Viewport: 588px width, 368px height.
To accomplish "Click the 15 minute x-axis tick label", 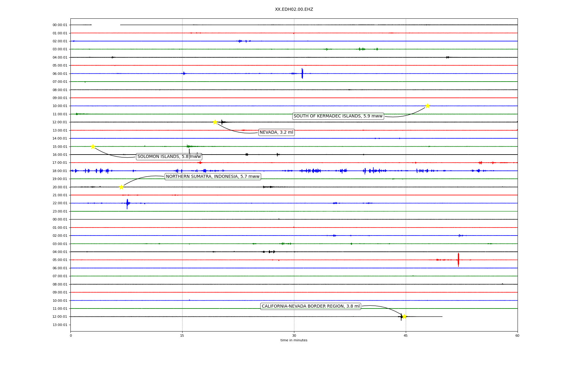I will point(182,335).
